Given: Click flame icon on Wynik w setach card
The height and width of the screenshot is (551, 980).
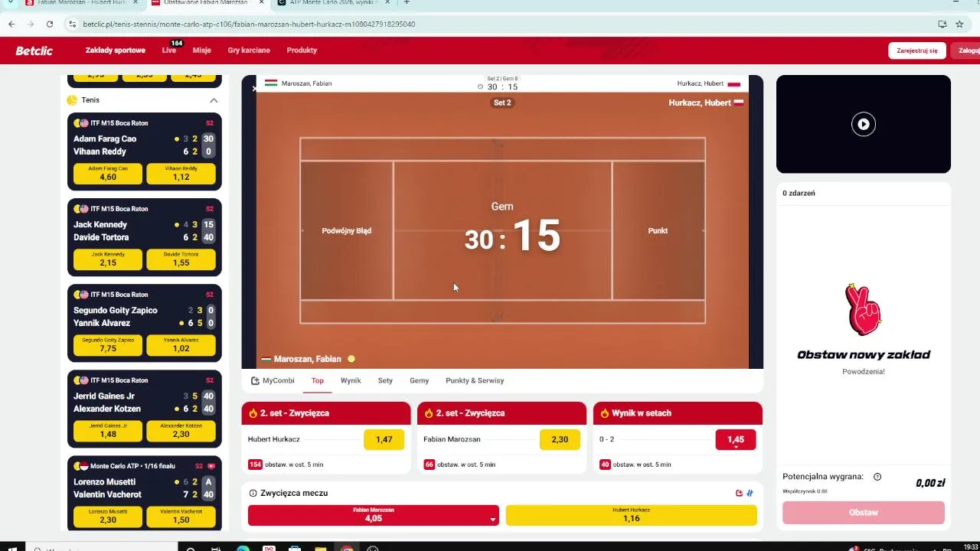Looking at the screenshot, I should click(604, 413).
